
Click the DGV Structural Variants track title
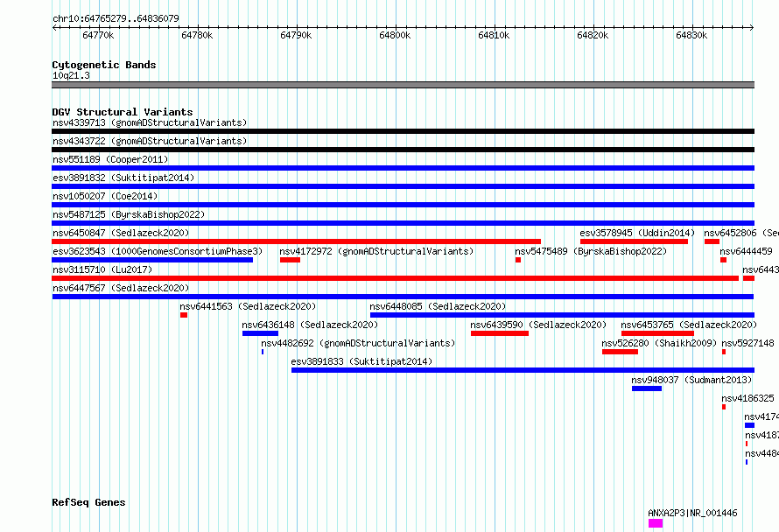coord(123,112)
